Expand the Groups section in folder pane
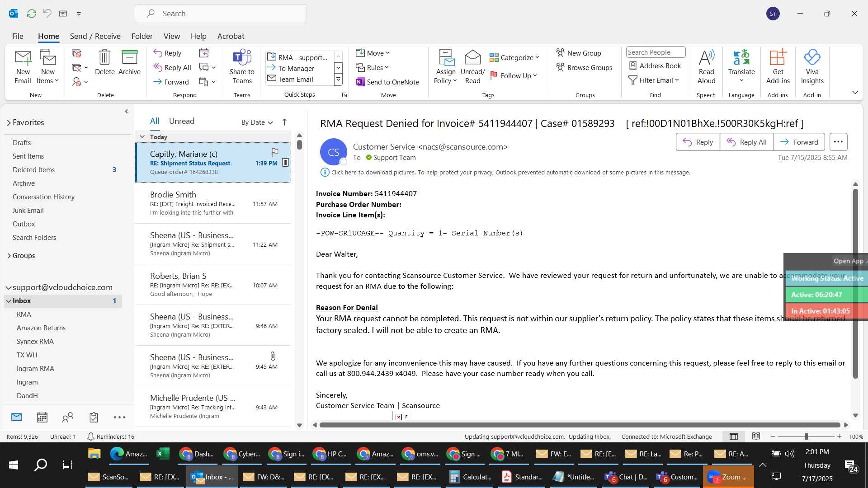Image resolution: width=868 pixels, height=488 pixels. (9, 256)
